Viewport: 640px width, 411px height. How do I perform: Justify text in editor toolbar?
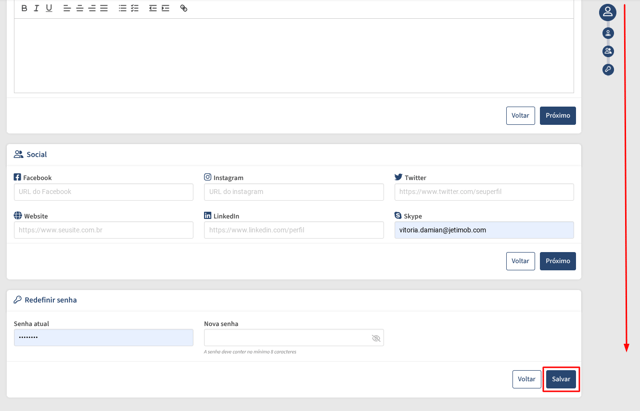tap(104, 8)
